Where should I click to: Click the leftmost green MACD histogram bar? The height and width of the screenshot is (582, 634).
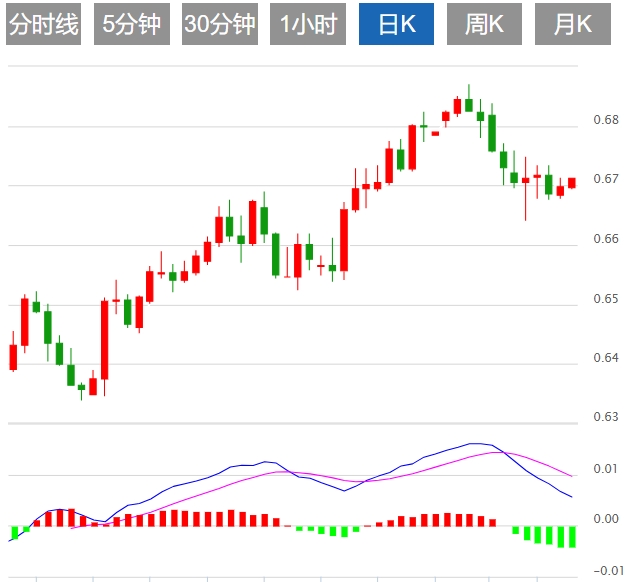(x=14, y=532)
